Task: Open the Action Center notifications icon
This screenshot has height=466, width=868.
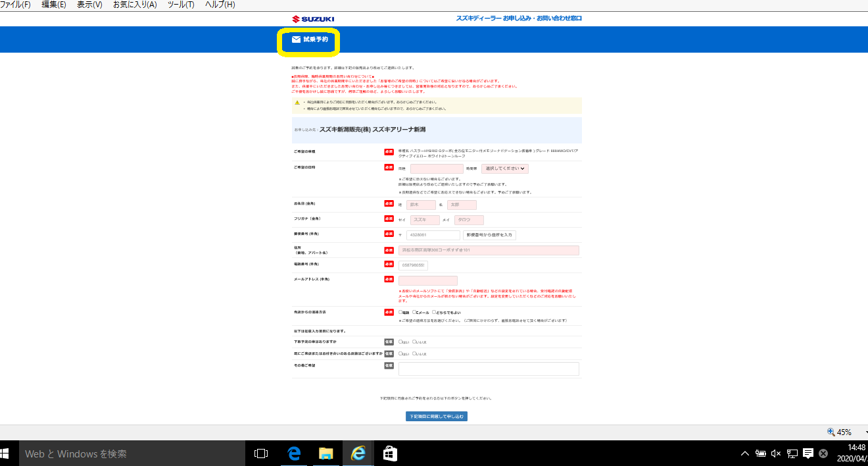Action: coord(808,453)
